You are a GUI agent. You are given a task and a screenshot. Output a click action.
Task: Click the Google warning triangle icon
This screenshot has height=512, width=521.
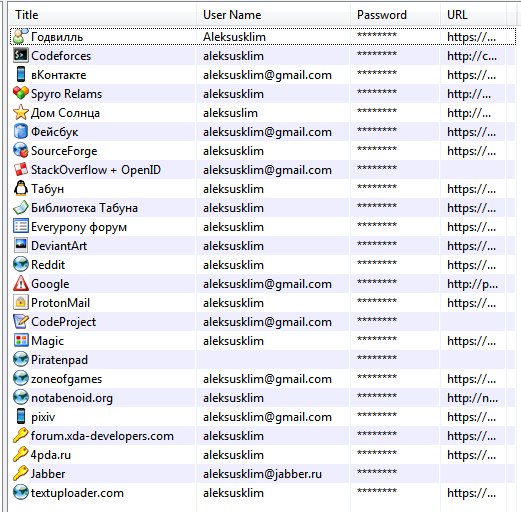pyautogui.click(x=21, y=283)
